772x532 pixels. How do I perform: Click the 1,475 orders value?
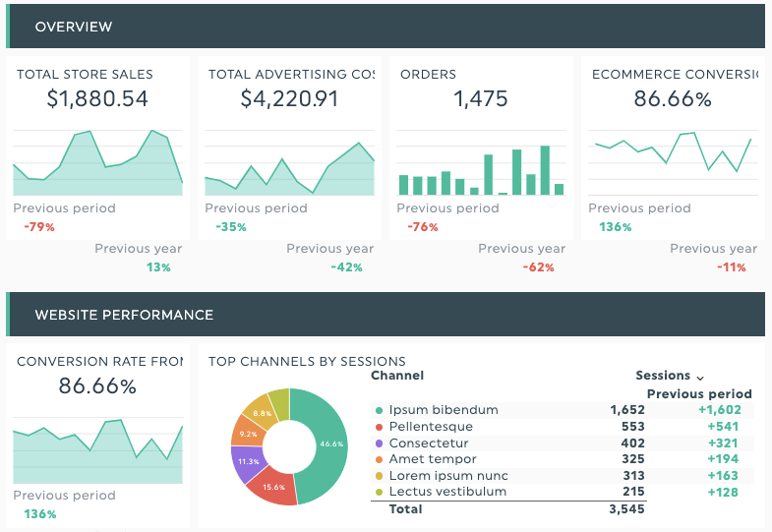click(481, 98)
